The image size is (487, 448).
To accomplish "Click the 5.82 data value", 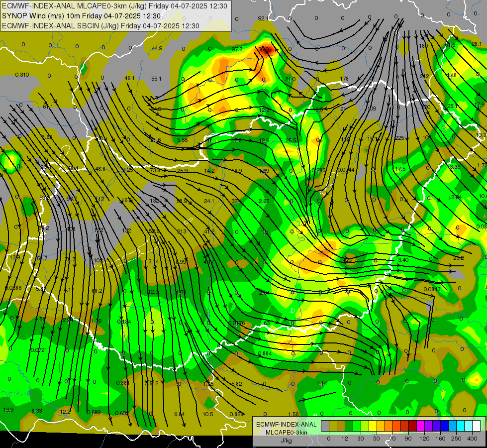I will 237,384.
